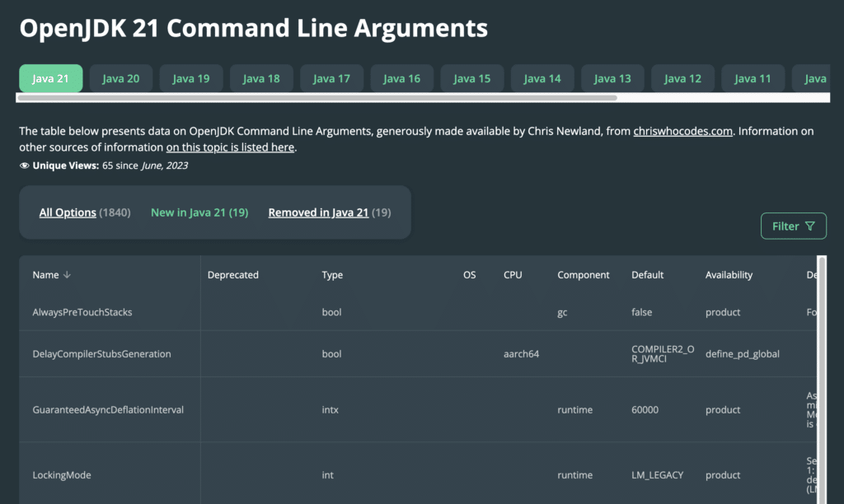
Task: Open the Java 14 tab
Action: point(542,78)
